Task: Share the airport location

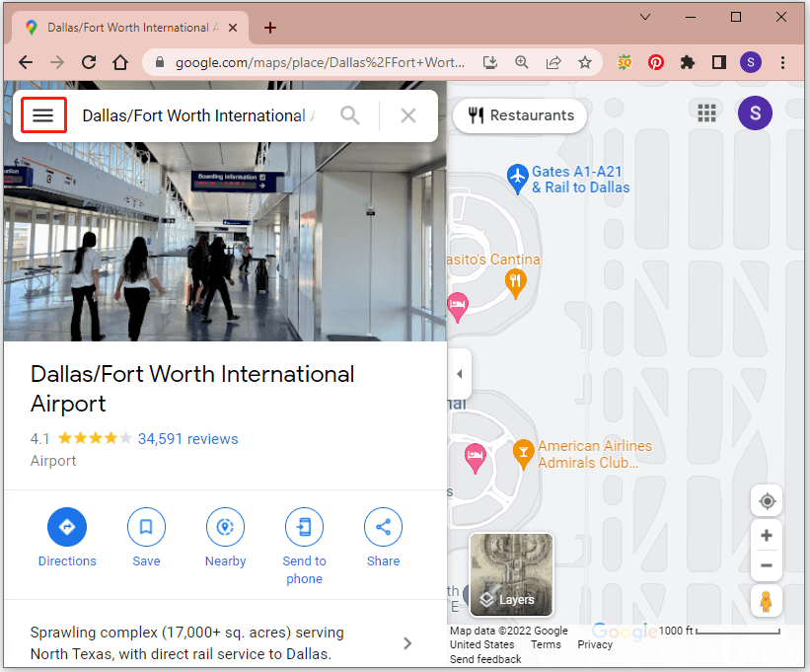Action: [383, 527]
